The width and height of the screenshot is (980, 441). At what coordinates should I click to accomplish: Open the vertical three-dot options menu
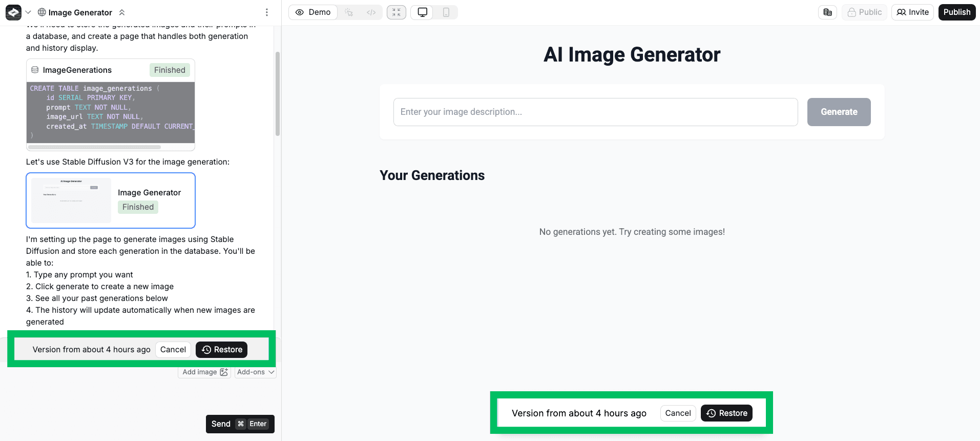pyautogui.click(x=267, y=12)
